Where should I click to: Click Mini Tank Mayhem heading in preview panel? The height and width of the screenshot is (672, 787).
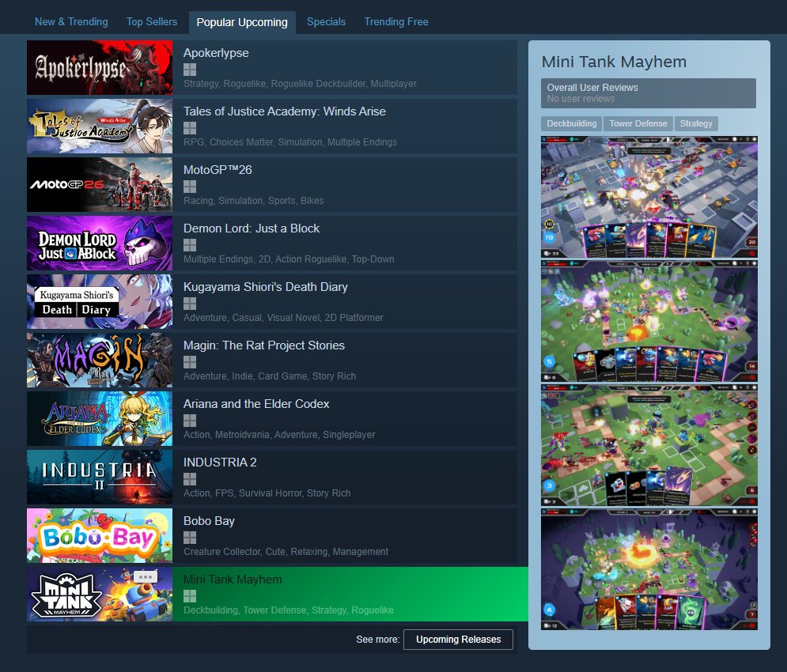click(x=614, y=62)
